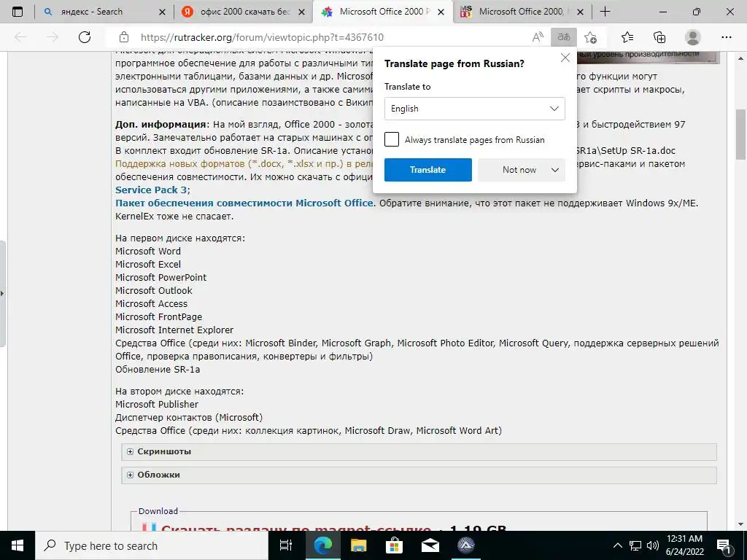Open Windows Start menu
Screen dimensions: 747x560
(x=18, y=545)
